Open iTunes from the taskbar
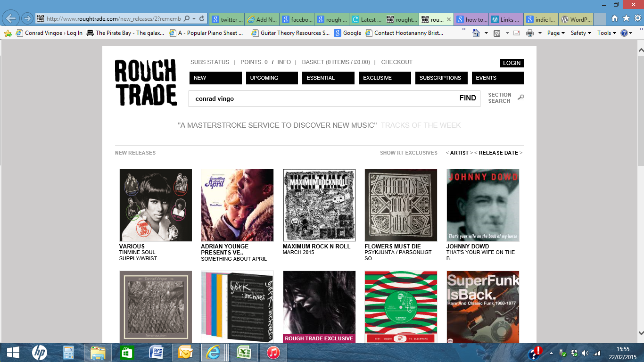This screenshot has height=362, width=644. pos(273,353)
